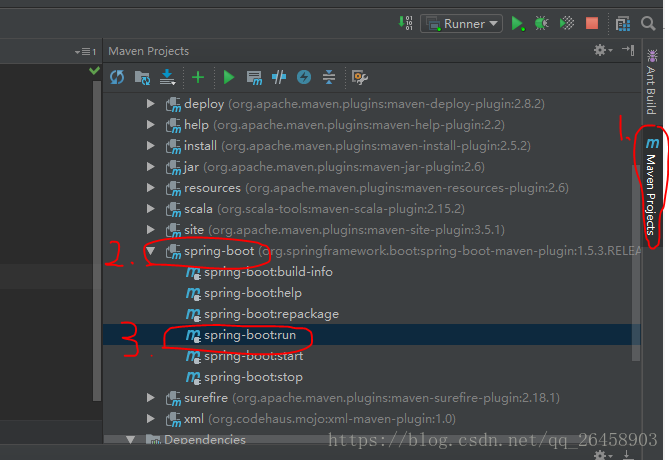Select the spring-boot:help goal

(253, 293)
